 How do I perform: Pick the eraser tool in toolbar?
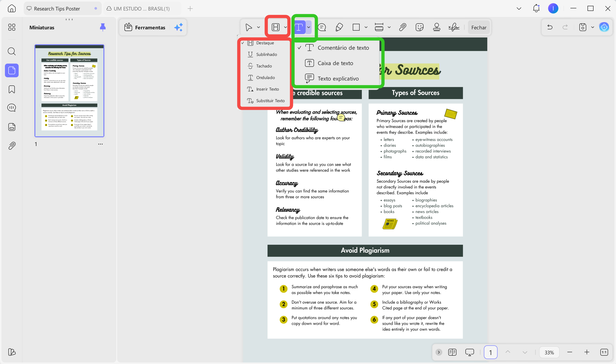tap(339, 27)
